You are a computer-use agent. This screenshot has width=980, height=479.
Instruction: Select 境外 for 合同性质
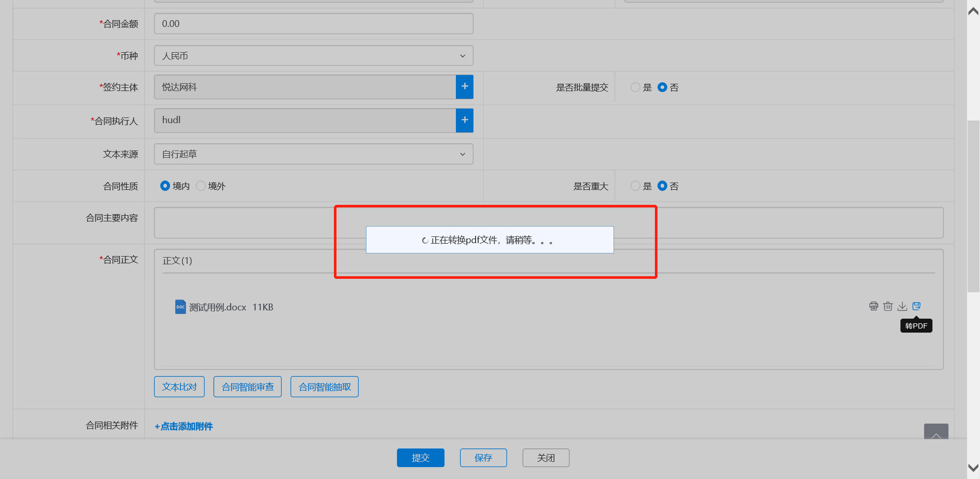201,186
